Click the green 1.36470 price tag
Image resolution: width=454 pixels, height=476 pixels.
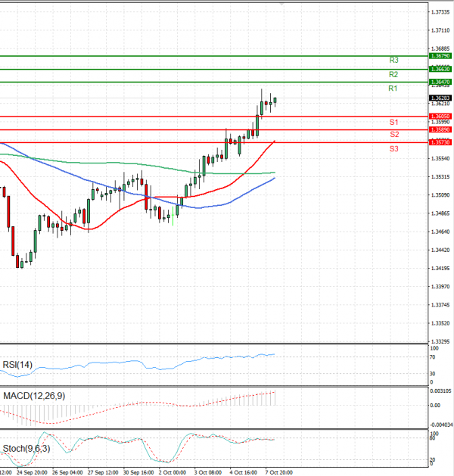tap(440, 82)
